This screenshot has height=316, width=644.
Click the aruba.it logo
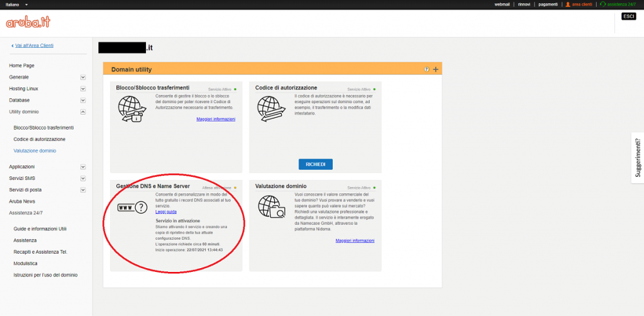[x=28, y=22]
